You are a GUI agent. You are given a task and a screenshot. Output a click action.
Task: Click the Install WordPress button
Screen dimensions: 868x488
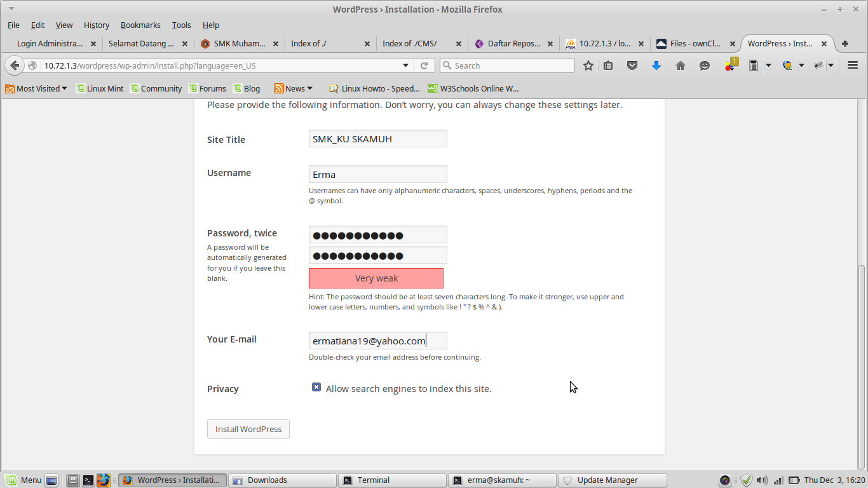click(248, 429)
